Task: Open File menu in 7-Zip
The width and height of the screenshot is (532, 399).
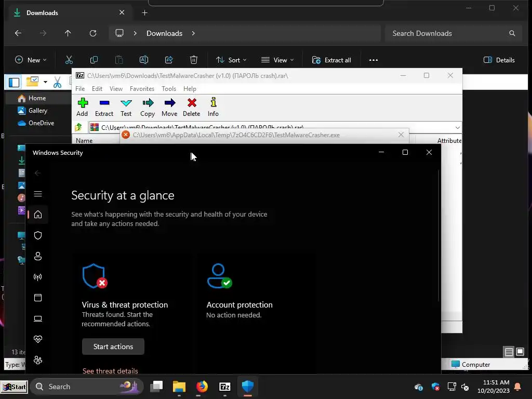Action: [x=80, y=88]
